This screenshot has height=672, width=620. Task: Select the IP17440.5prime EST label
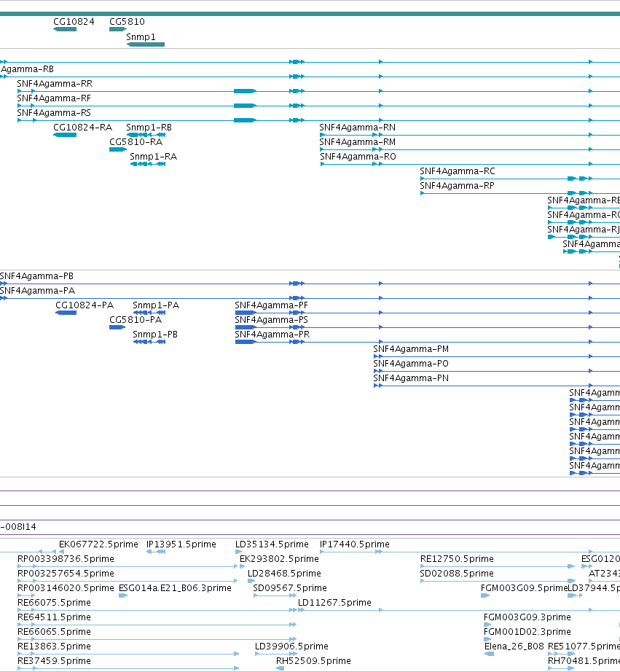(x=355, y=544)
